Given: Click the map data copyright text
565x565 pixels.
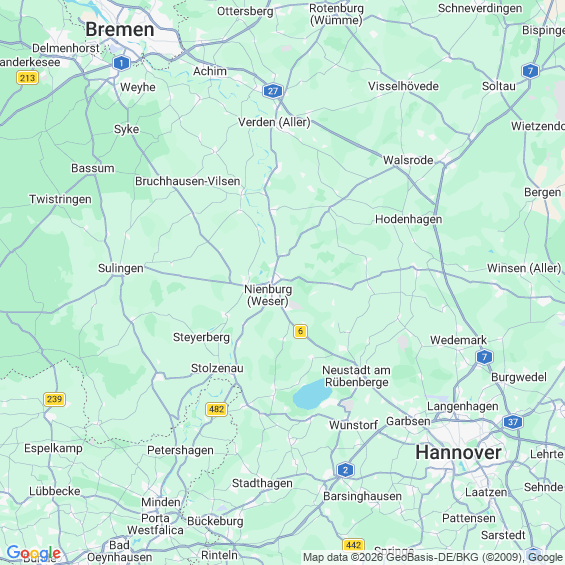Looking at the screenshot, I should [433, 557].
